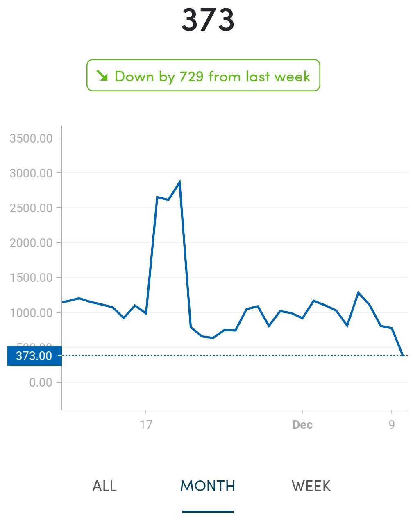The image size is (413, 532).
Task: Click the 3000.00 y-axis label
Action: (x=31, y=173)
